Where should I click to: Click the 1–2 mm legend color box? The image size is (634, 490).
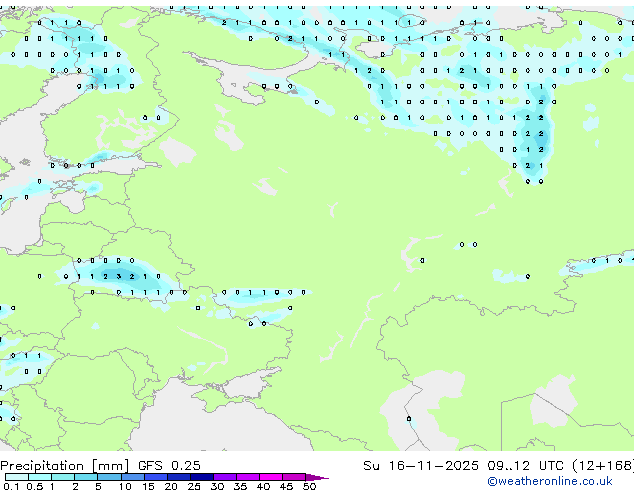(x=63, y=477)
